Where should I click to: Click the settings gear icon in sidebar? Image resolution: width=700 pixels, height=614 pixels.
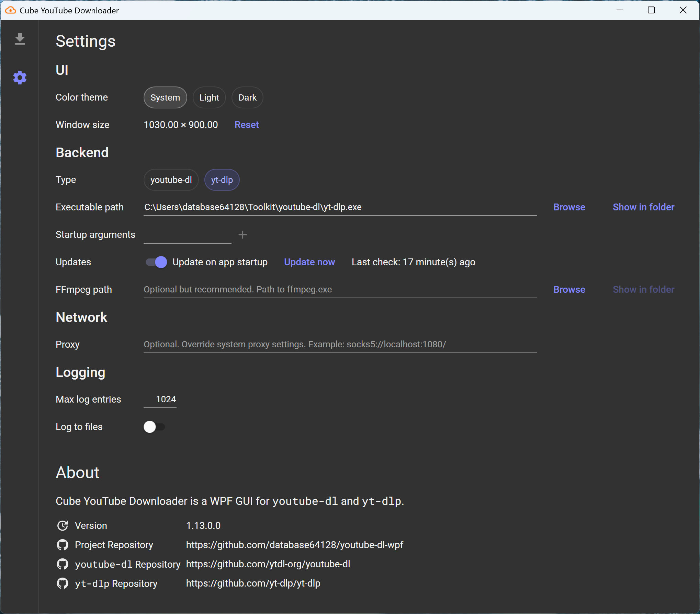pos(20,78)
